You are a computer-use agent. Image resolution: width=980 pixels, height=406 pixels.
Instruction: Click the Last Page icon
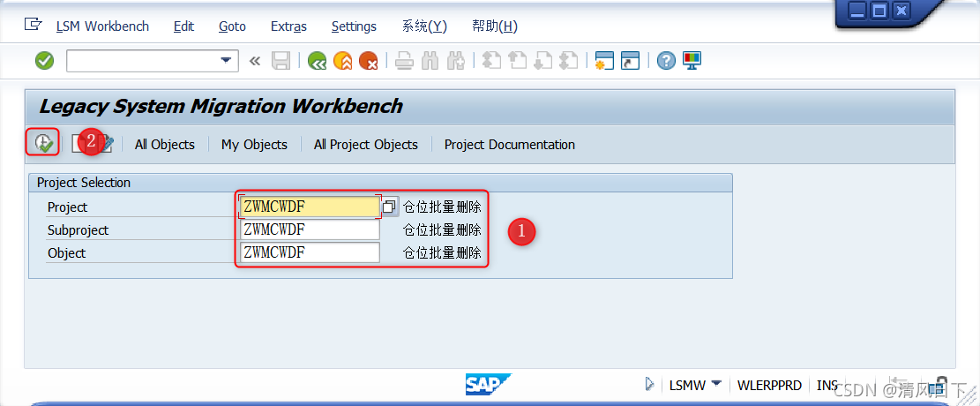click(x=568, y=61)
